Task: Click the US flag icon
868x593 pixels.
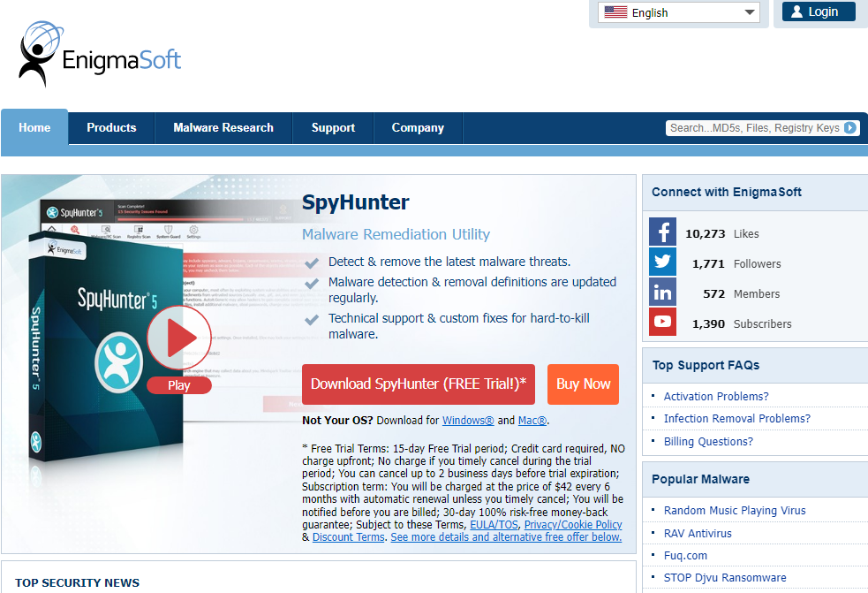Action: [615, 12]
